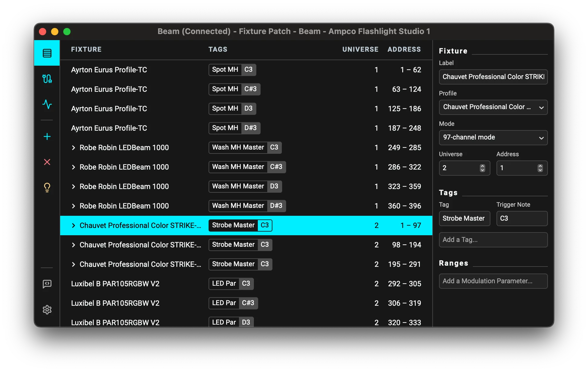This screenshot has height=372, width=588.
Task: Open the fixture patch list sidebar icon
Action: pos(47,53)
